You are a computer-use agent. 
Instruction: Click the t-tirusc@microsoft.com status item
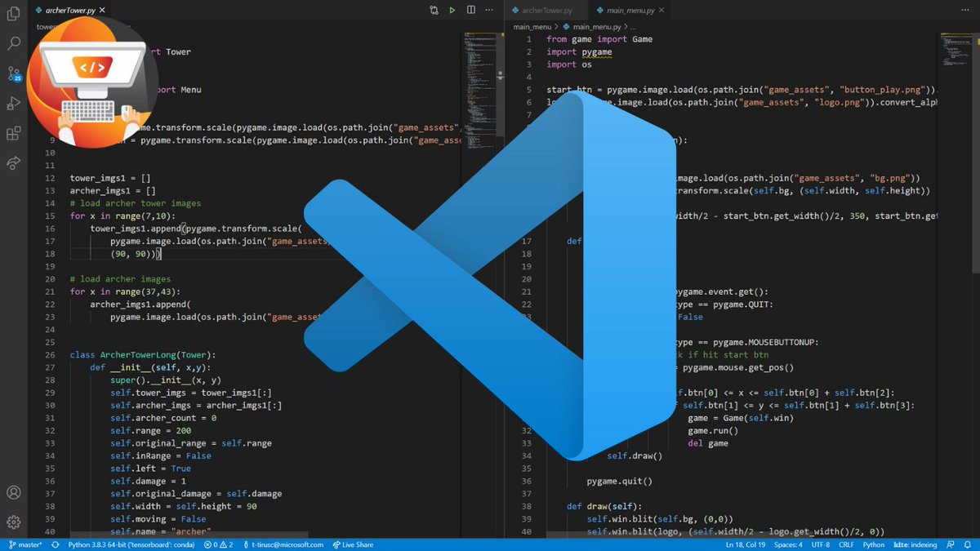coord(282,544)
